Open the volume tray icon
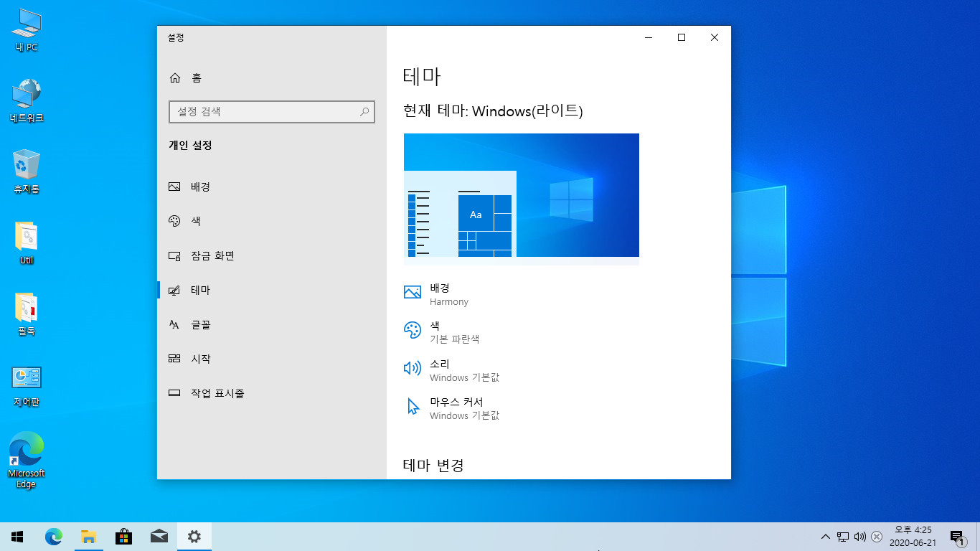The width and height of the screenshot is (980, 551). 860,537
